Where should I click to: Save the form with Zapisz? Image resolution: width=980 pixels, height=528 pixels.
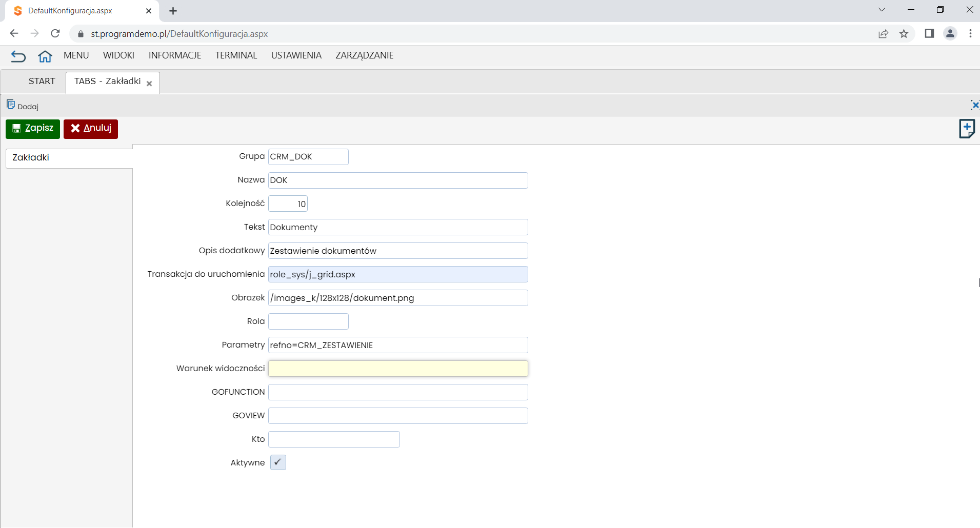click(x=33, y=129)
